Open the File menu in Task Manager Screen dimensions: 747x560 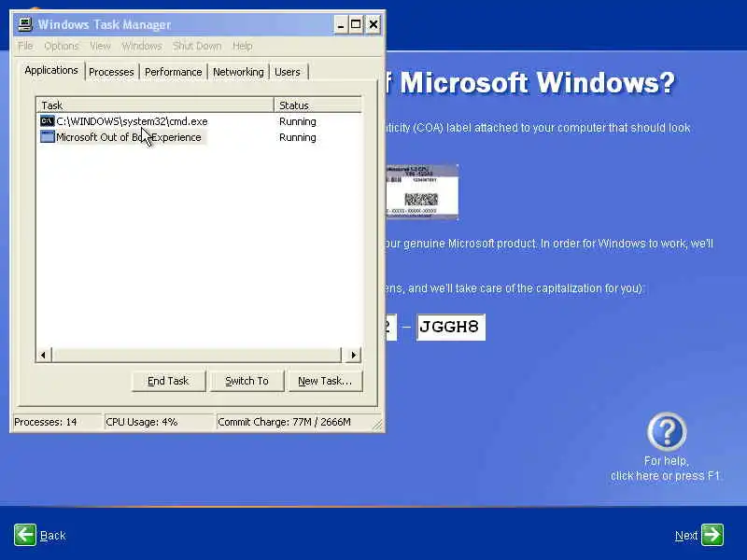point(25,46)
